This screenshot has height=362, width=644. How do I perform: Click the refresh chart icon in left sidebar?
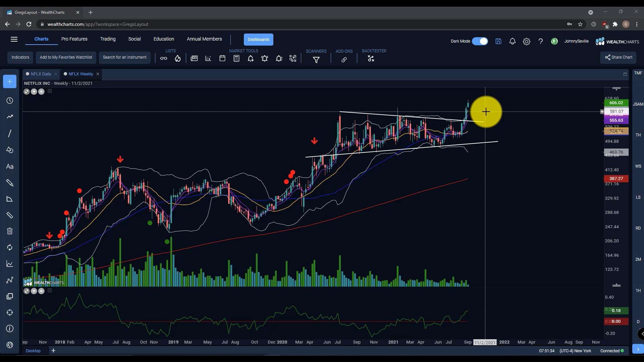pos(10,247)
